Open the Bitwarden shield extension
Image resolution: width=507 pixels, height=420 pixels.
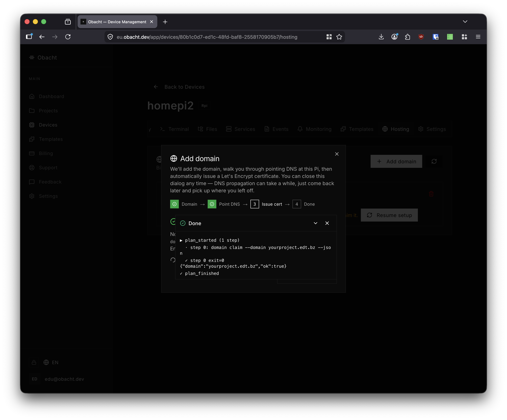(x=436, y=37)
